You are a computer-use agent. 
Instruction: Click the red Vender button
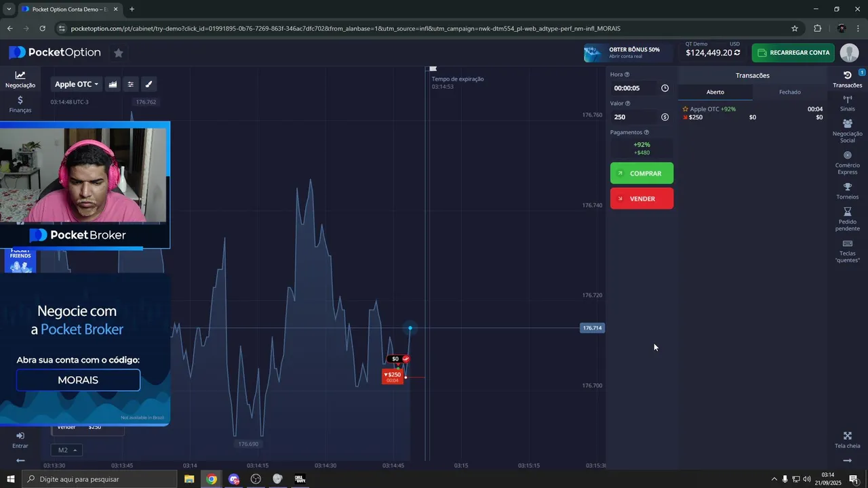(642, 199)
